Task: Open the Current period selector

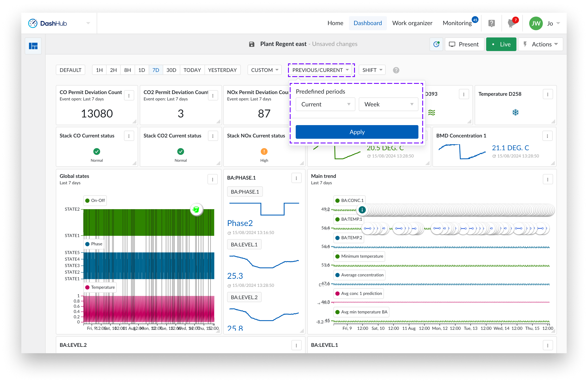Action: pyautogui.click(x=325, y=105)
